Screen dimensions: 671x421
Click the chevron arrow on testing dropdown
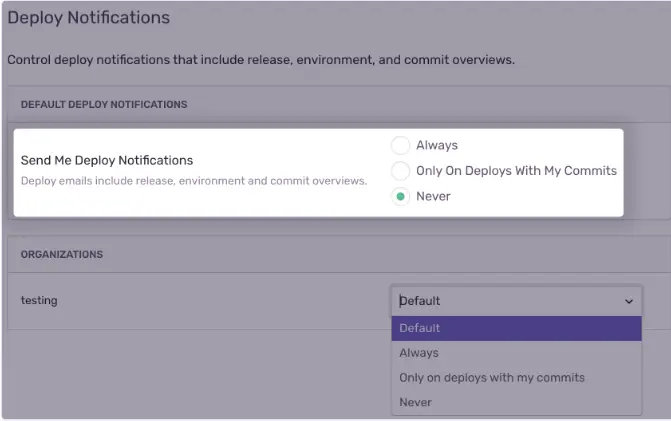(629, 301)
